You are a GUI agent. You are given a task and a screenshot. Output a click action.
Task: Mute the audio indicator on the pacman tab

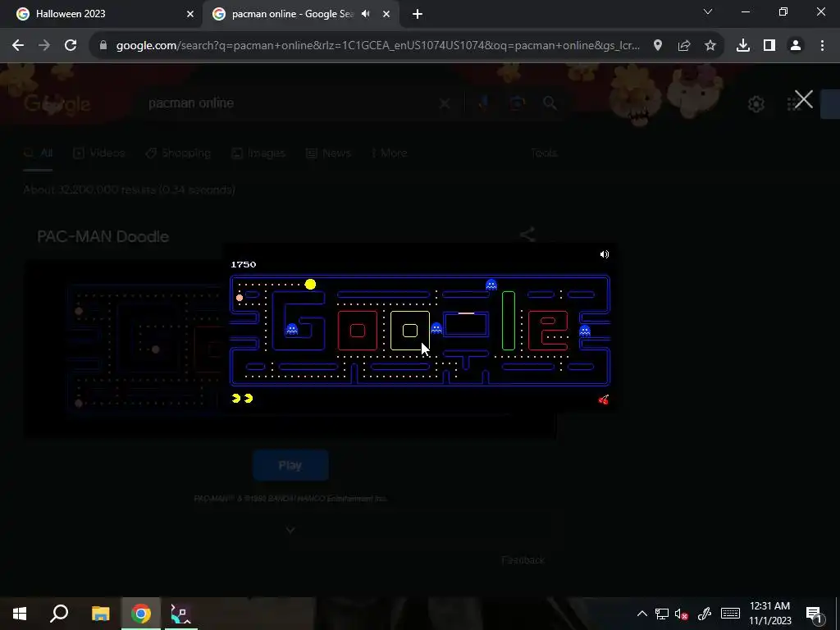tap(366, 14)
